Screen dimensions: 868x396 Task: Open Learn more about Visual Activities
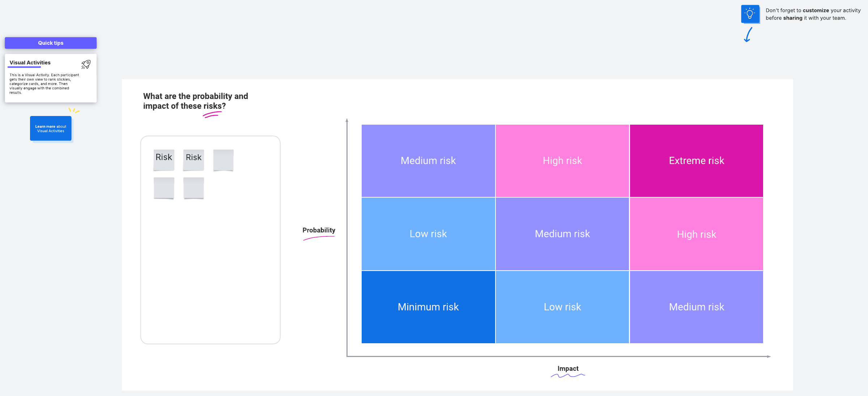point(51,129)
